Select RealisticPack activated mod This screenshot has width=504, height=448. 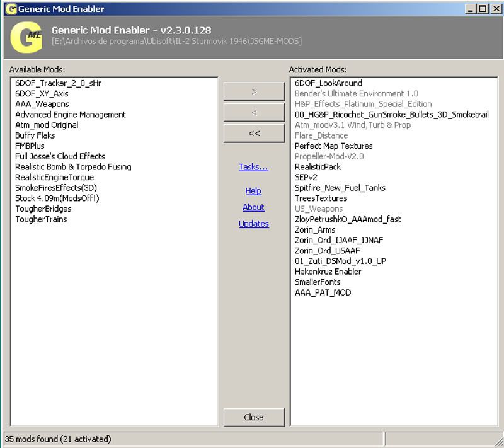coord(318,167)
